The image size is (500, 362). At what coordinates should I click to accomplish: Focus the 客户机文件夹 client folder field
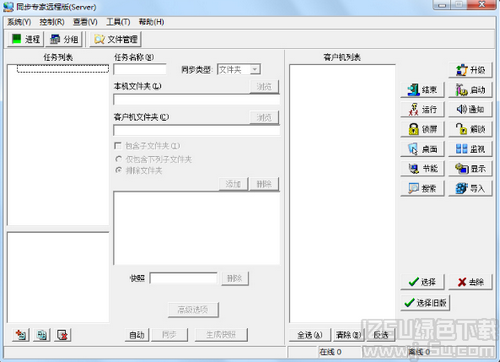197,130
